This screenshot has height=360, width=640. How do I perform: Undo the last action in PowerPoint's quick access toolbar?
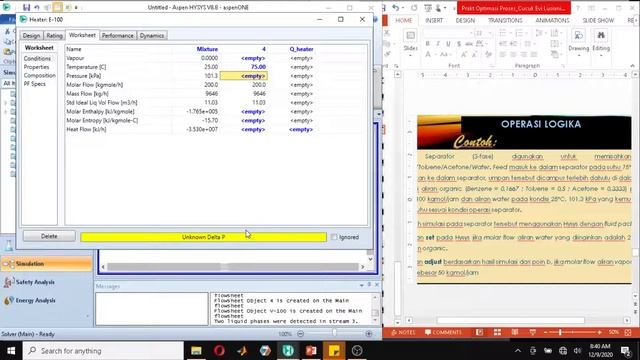click(x=396, y=8)
